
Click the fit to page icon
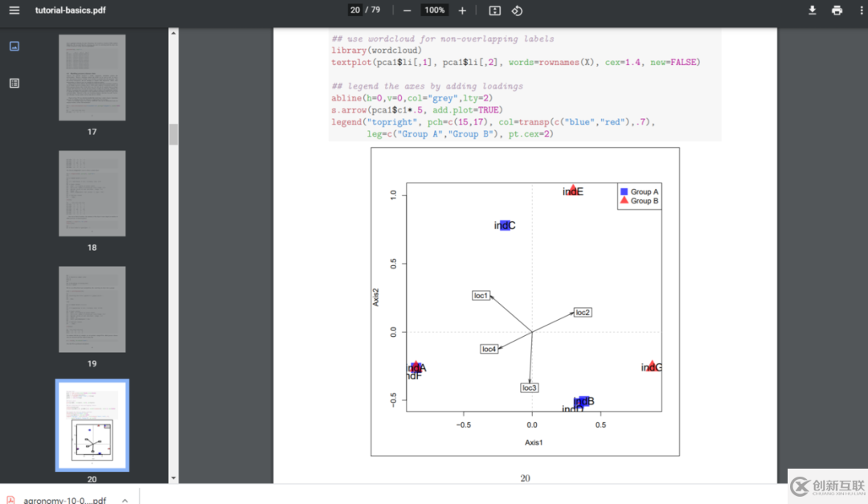click(495, 10)
